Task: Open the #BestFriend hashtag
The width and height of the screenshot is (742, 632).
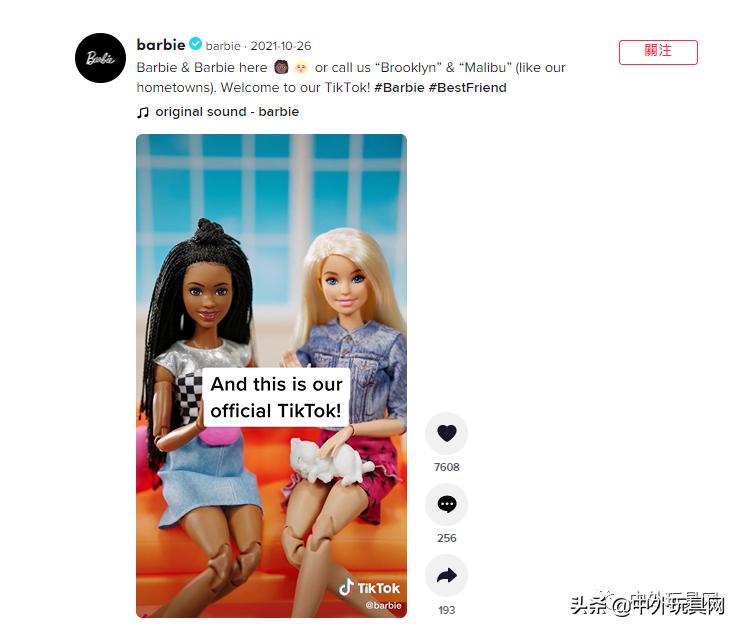Action: pos(468,88)
